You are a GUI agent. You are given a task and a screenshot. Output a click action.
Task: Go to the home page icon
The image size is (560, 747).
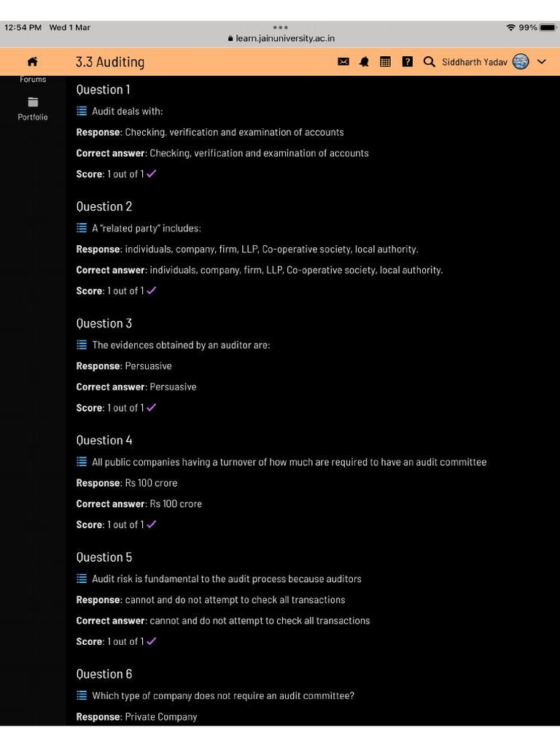[x=32, y=62]
